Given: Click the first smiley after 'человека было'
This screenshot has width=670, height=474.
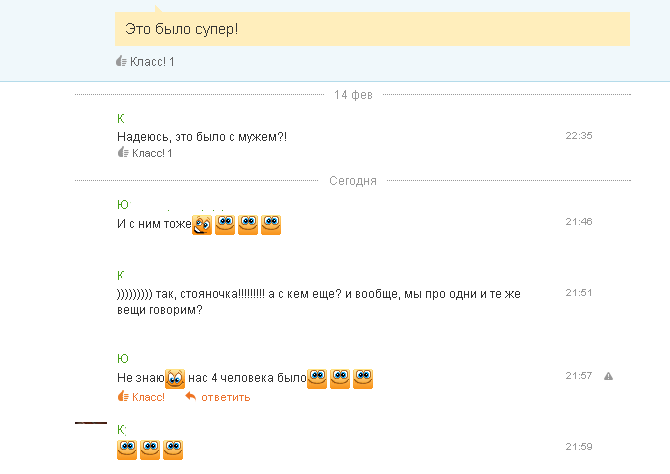Looking at the screenshot, I should 317,379.
